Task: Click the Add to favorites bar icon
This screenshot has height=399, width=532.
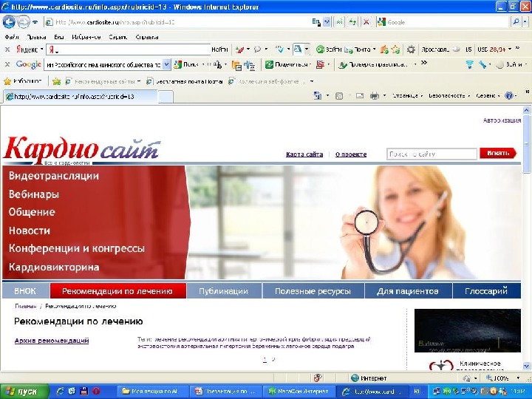Action: [x=56, y=81]
